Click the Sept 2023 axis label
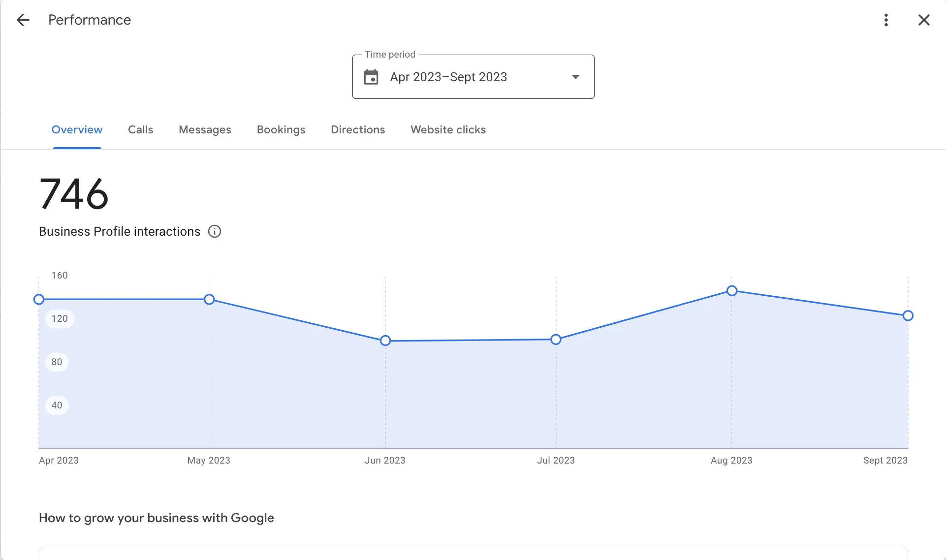946x560 pixels. [x=885, y=461]
